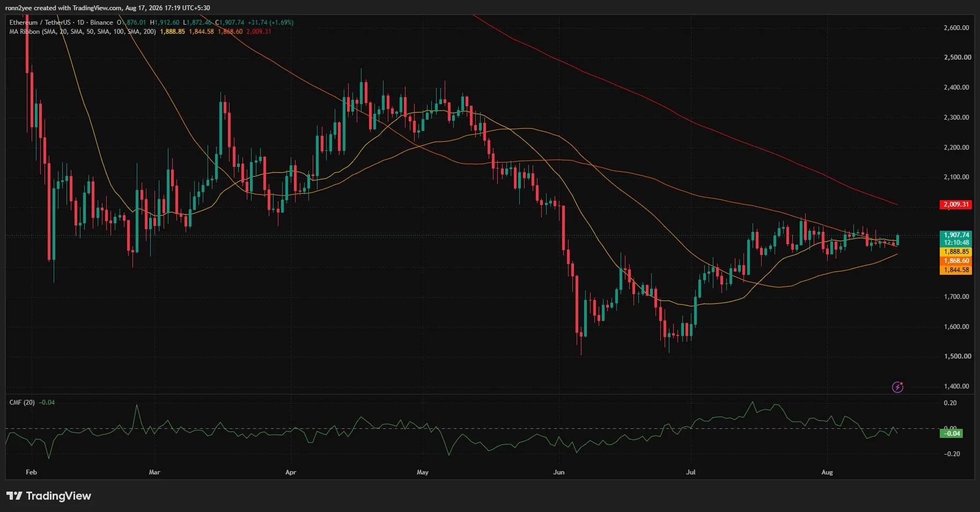
Task: Click the 0.20 CMF axis label
Action: (x=950, y=403)
